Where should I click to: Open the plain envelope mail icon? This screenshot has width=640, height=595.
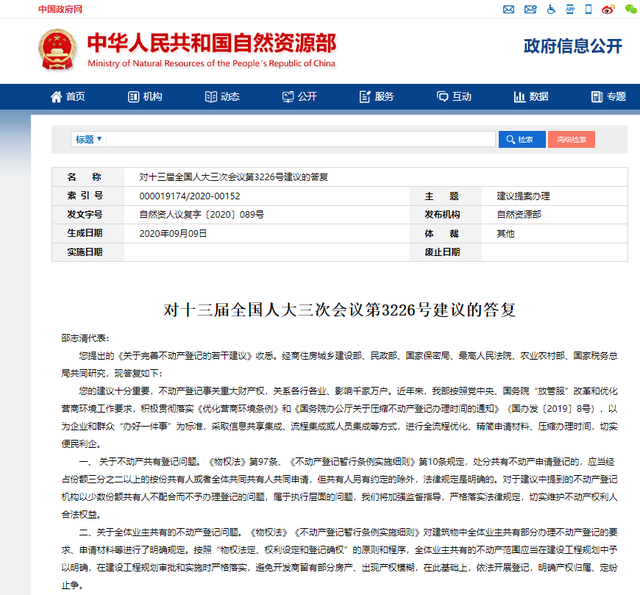point(508,9)
